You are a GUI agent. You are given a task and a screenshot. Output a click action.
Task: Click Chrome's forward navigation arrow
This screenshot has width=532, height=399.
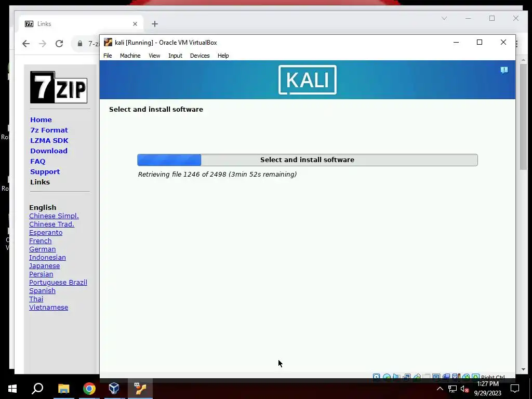(43, 44)
